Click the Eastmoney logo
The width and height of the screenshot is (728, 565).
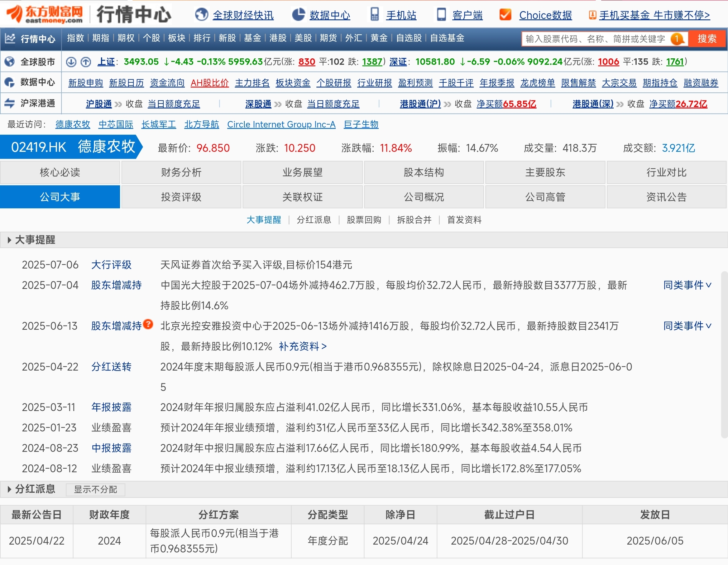coord(45,14)
